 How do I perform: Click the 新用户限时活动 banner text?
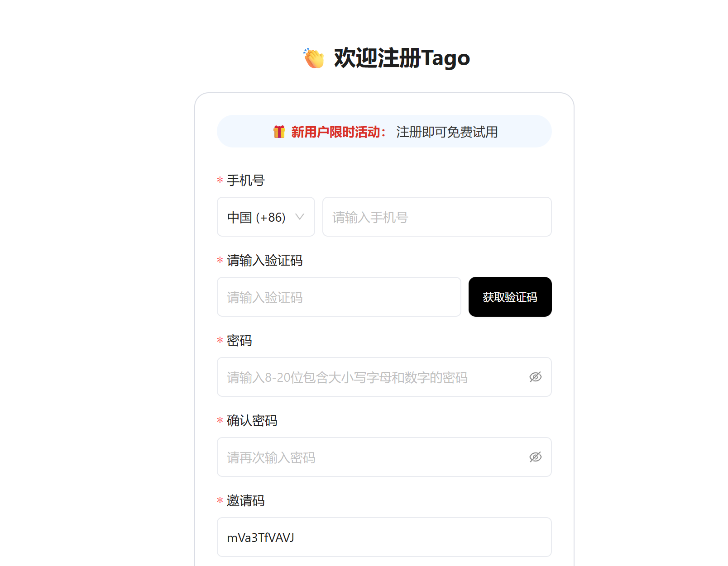(x=338, y=132)
